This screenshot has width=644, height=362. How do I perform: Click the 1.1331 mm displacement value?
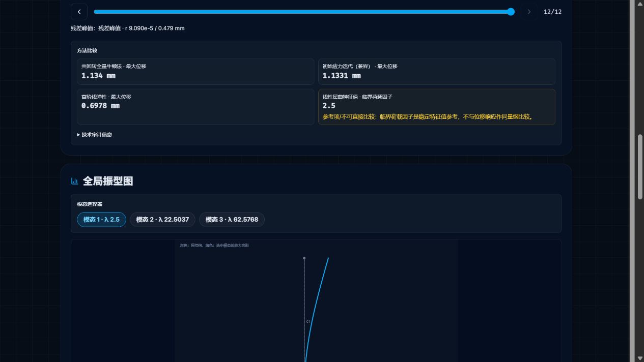[x=342, y=76]
